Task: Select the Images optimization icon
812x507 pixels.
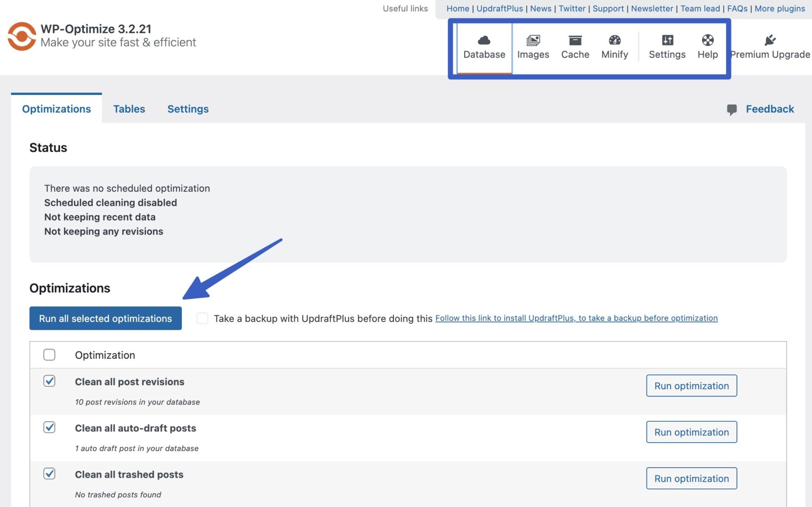Action: [533, 41]
